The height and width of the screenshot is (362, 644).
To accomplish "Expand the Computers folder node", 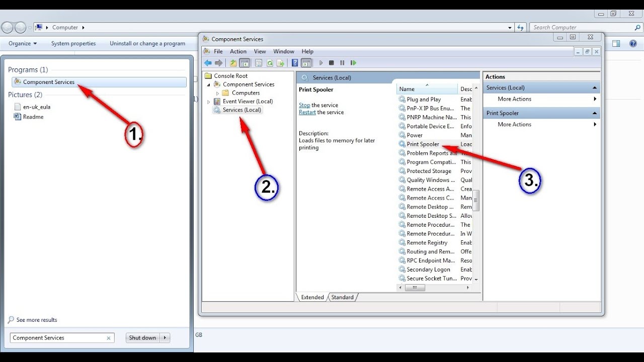I will (218, 93).
